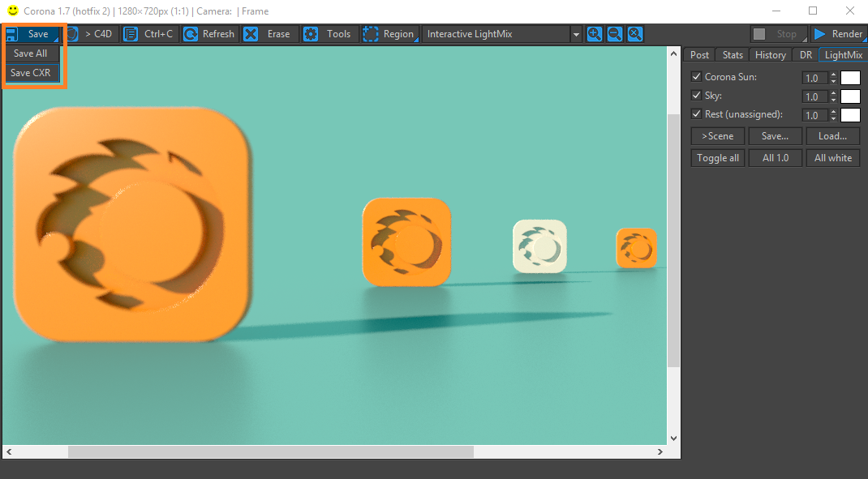Refresh the frame buffer
The image size is (868, 479).
210,34
